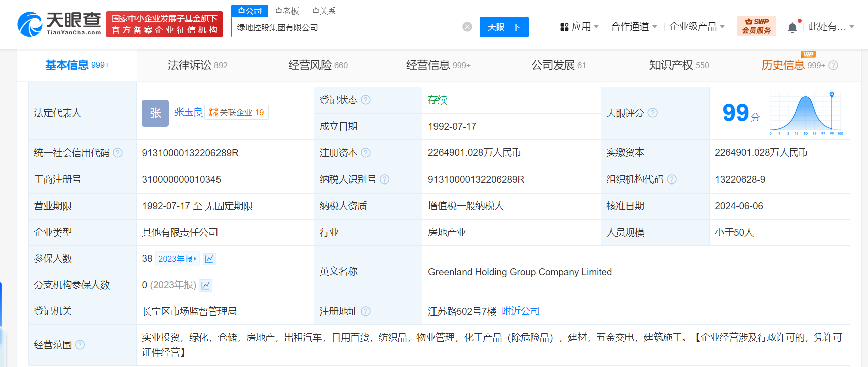This screenshot has height=367, width=868.
Task: Expand the 合作通道 dropdown
Action: pyautogui.click(x=633, y=27)
